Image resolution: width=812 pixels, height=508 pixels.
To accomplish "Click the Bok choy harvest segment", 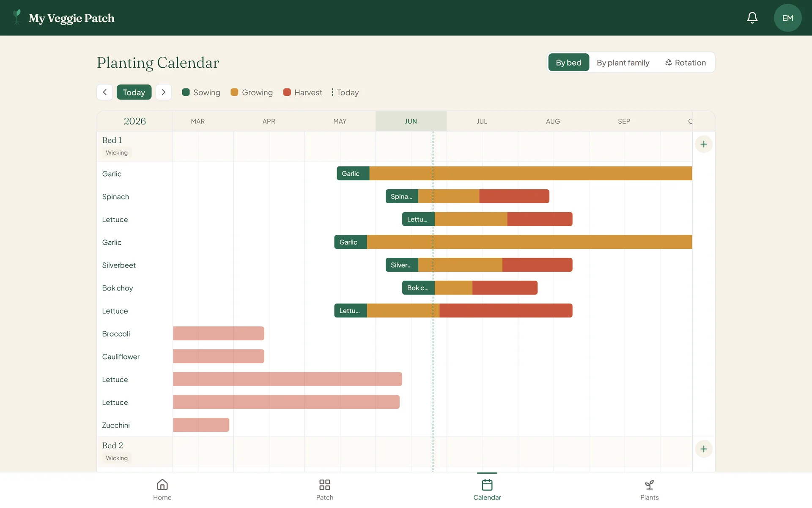I will click(x=505, y=288).
